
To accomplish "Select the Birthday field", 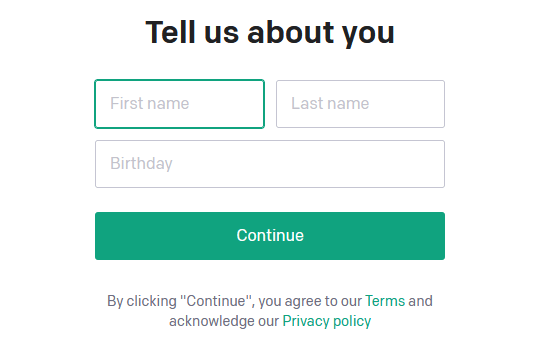I will click(270, 164).
